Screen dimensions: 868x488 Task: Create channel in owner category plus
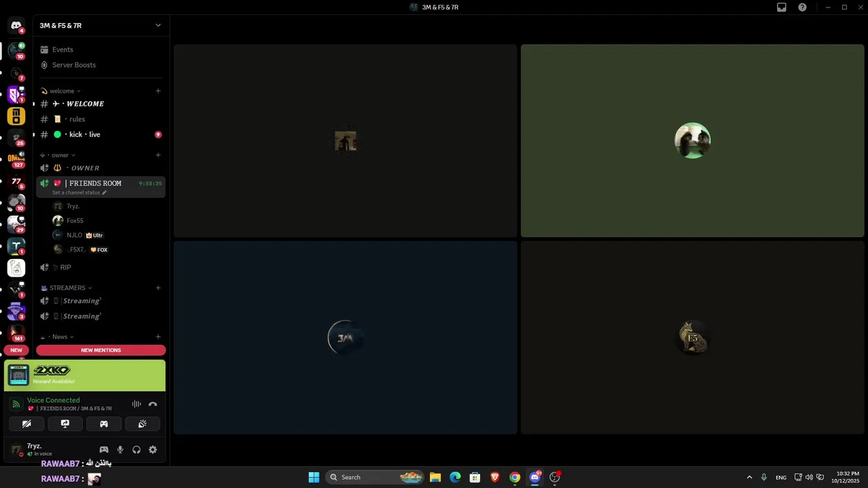point(158,155)
